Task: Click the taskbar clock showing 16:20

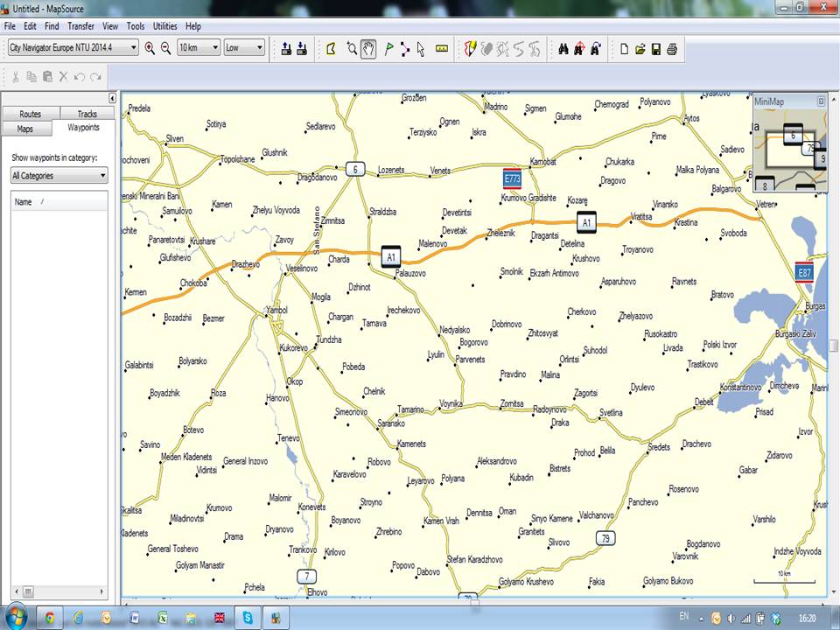Action: (x=808, y=619)
